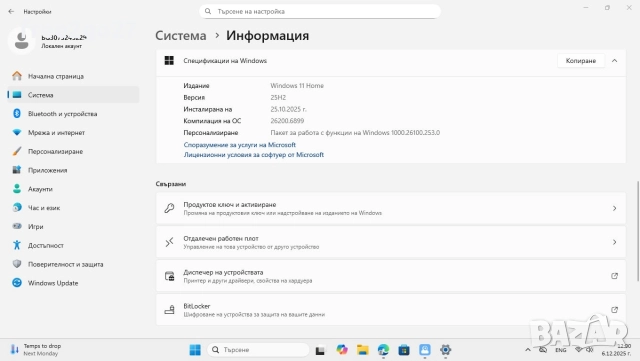This screenshot has width=640, height=361.
Task: Collapse the Спецификации на Windows section
Action: pos(614,61)
